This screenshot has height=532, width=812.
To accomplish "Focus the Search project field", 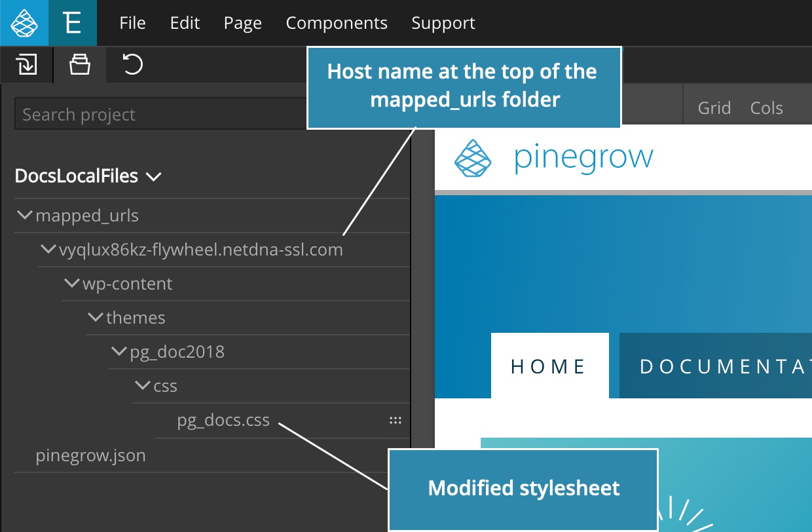I will 160,114.
